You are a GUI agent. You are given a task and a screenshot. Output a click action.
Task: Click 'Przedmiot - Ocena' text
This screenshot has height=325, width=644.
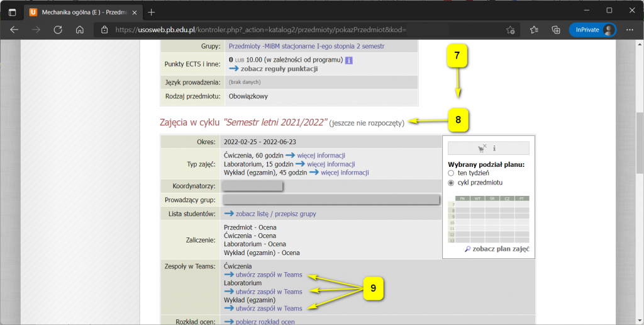coord(250,227)
